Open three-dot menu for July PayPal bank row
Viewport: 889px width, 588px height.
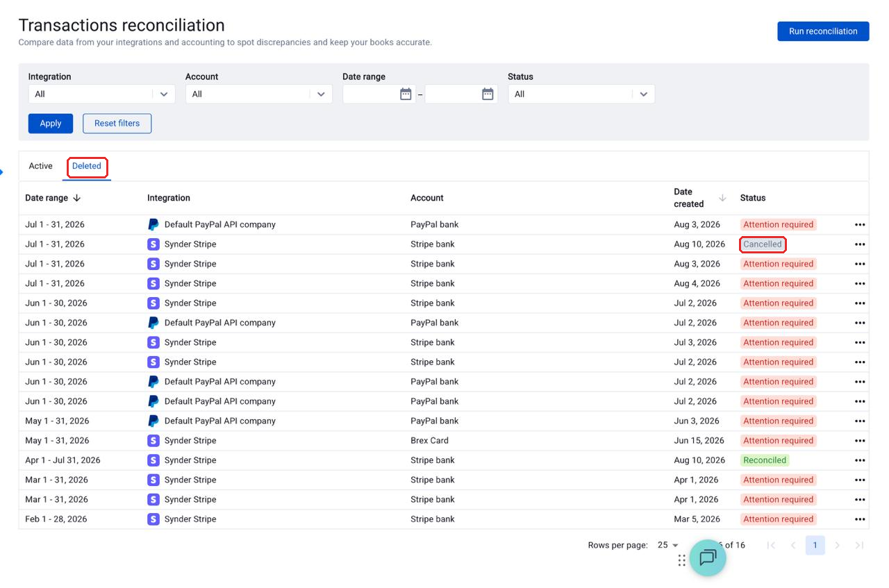pyautogui.click(x=860, y=225)
